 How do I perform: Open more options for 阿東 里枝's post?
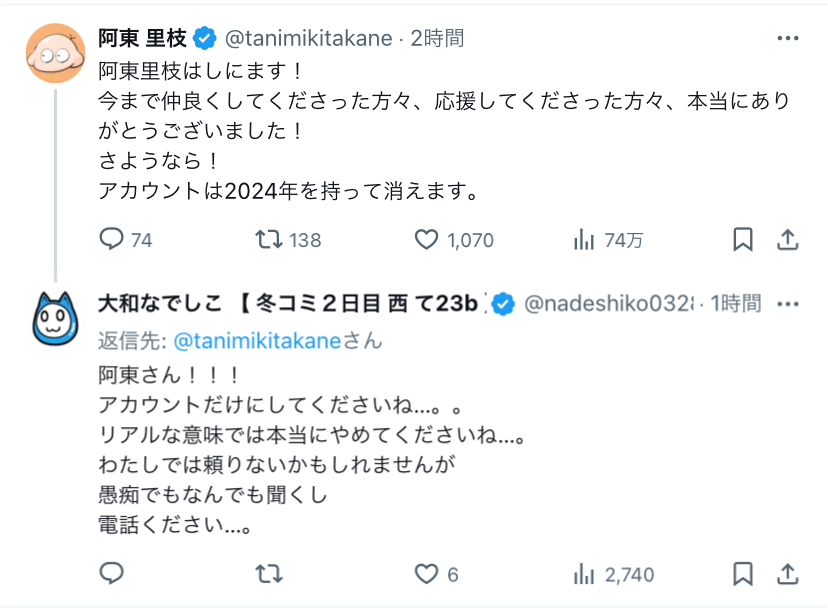coord(788,38)
